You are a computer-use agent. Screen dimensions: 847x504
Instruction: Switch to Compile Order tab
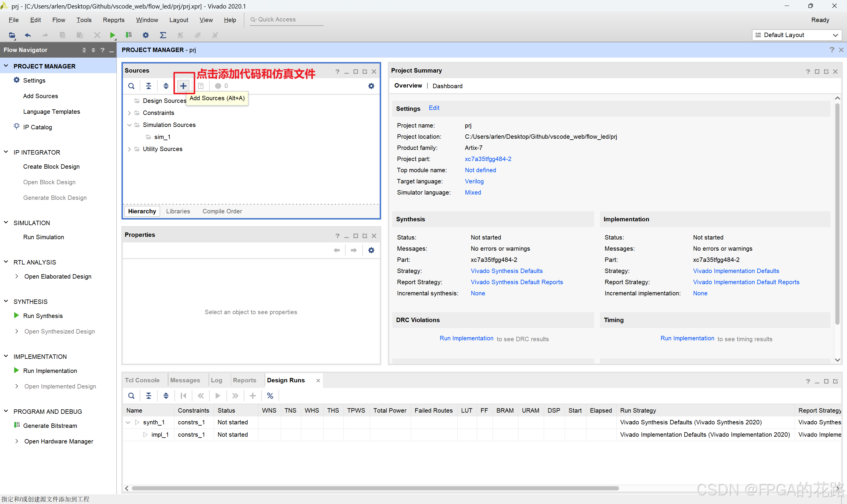click(x=222, y=211)
